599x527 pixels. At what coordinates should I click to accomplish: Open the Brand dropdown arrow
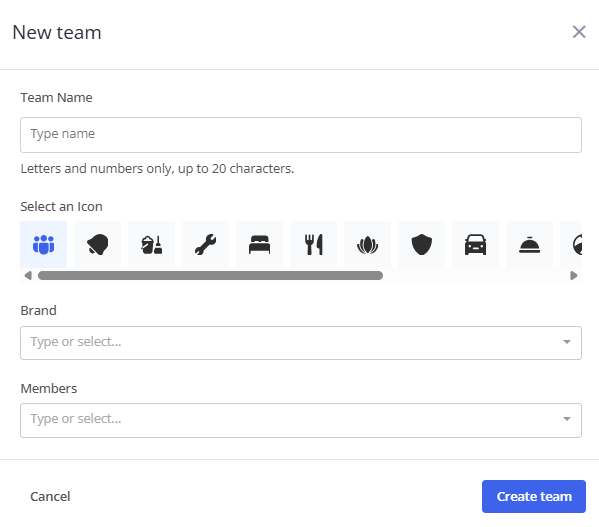pyautogui.click(x=567, y=342)
